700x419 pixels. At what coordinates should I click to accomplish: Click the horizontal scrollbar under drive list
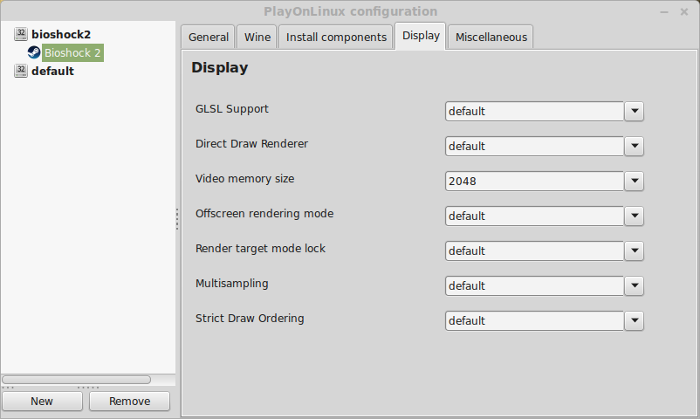76,379
